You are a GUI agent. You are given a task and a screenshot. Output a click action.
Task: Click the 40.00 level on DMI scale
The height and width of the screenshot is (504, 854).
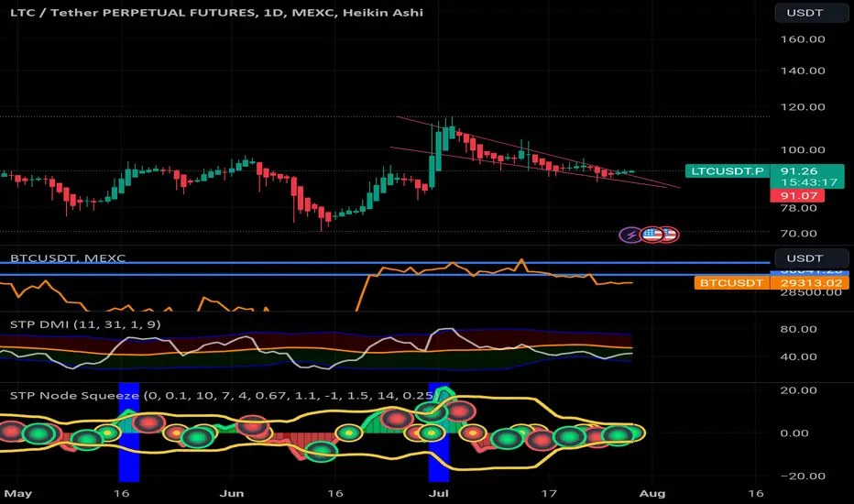[798, 356]
